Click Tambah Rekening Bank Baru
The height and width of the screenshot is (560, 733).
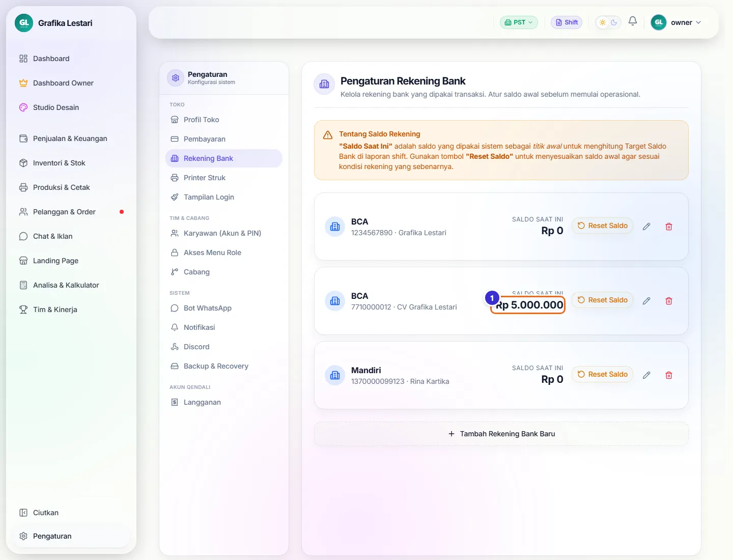[501, 434]
